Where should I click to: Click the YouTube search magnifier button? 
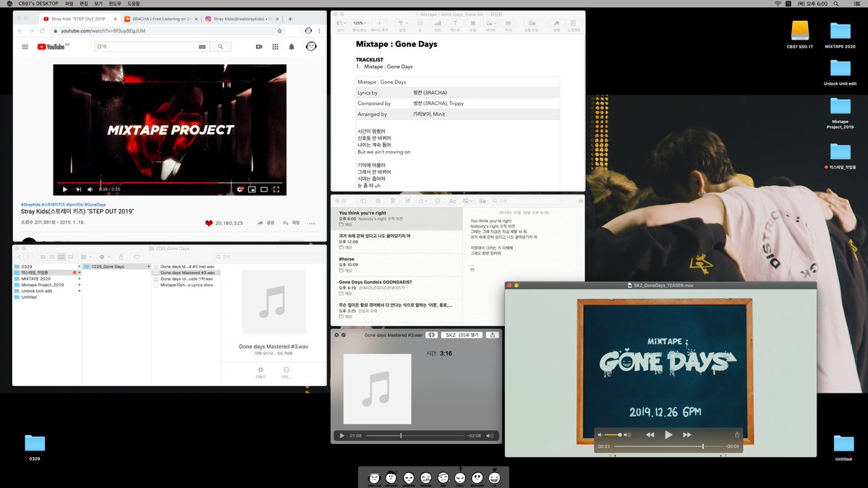click(221, 46)
